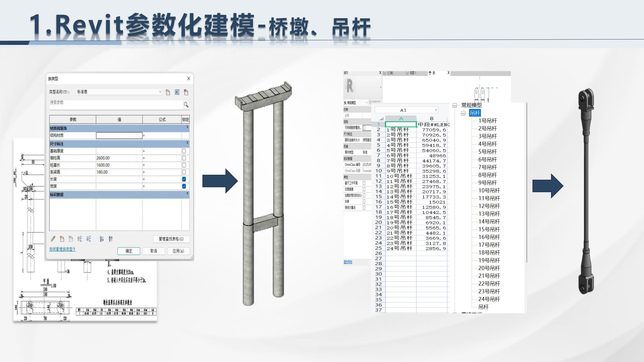
Task: Toggle the 共享 checkbox
Action: pyautogui.click(x=364, y=201)
